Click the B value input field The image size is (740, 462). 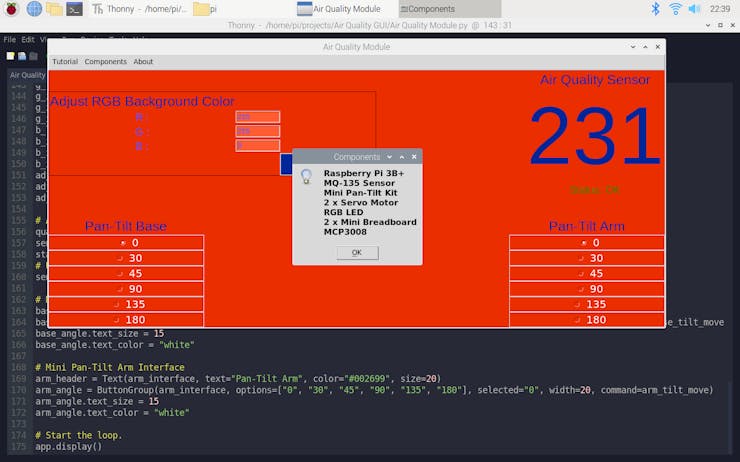(258, 145)
